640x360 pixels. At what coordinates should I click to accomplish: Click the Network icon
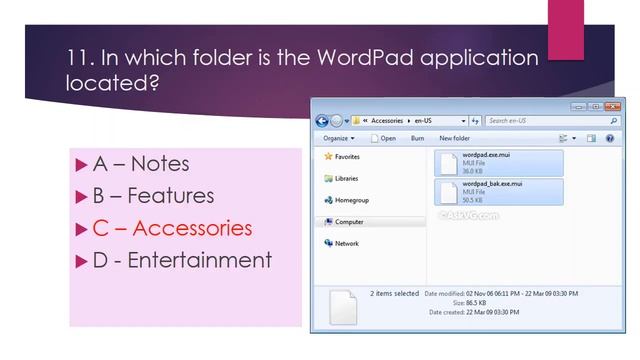(328, 243)
